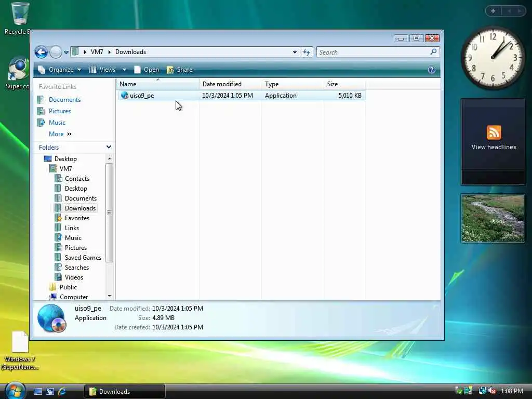The height and width of the screenshot is (399, 532).
Task: Click Show Desktop quick launch icon
Action: (37, 392)
